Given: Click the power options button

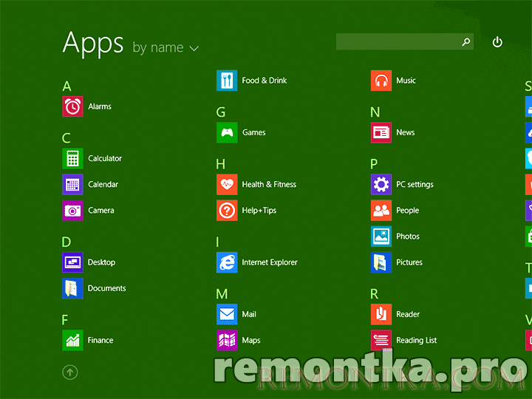Looking at the screenshot, I should coord(497,42).
